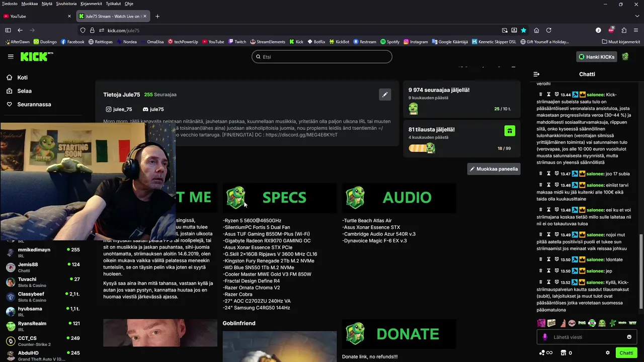Screen dimensions: 644x362
Task: Click the 18 / 99 subscriber goal progress bar
Action: point(422,148)
